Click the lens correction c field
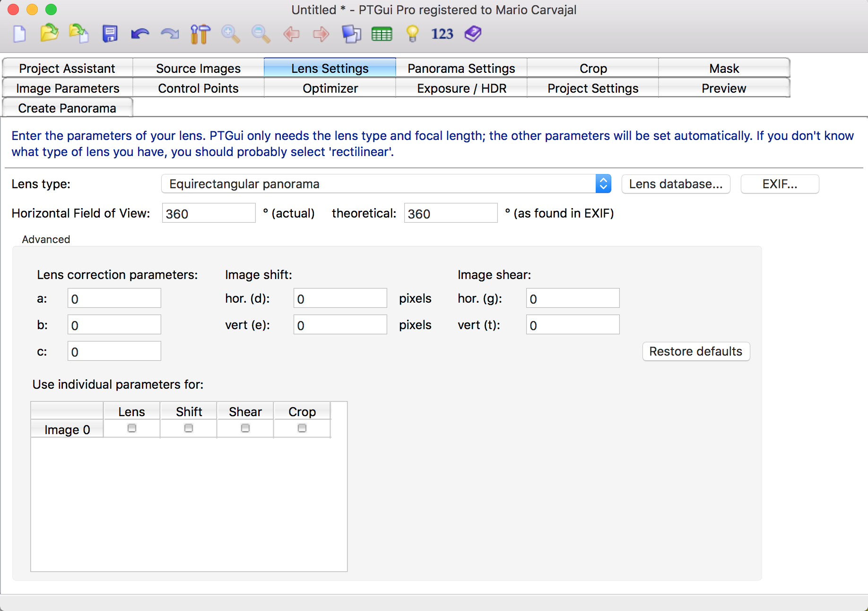This screenshot has height=611, width=868. click(114, 351)
